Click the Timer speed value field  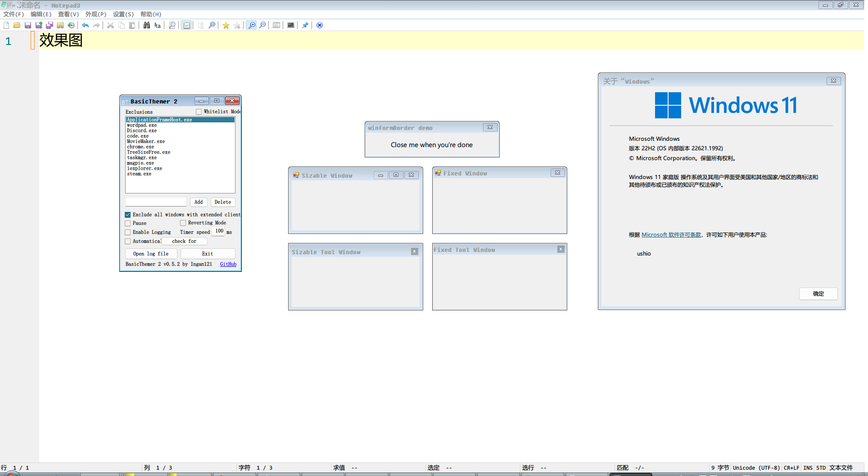pyautogui.click(x=218, y=231)
